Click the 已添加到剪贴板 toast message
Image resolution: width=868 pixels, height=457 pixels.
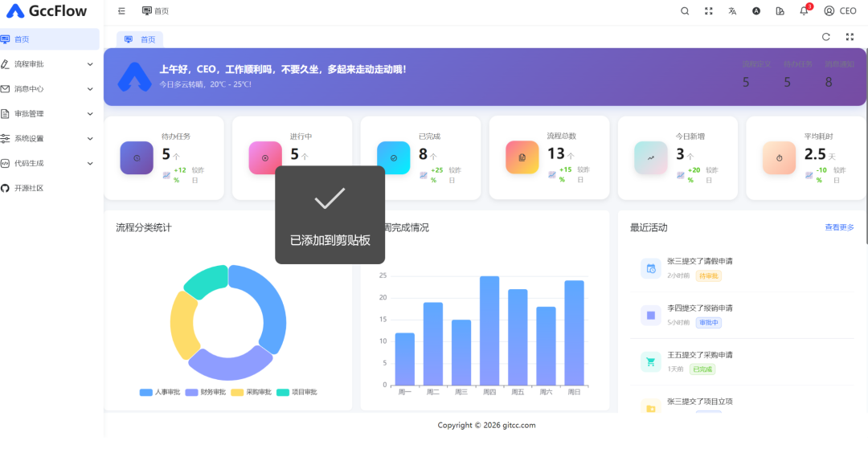[330, 240]
